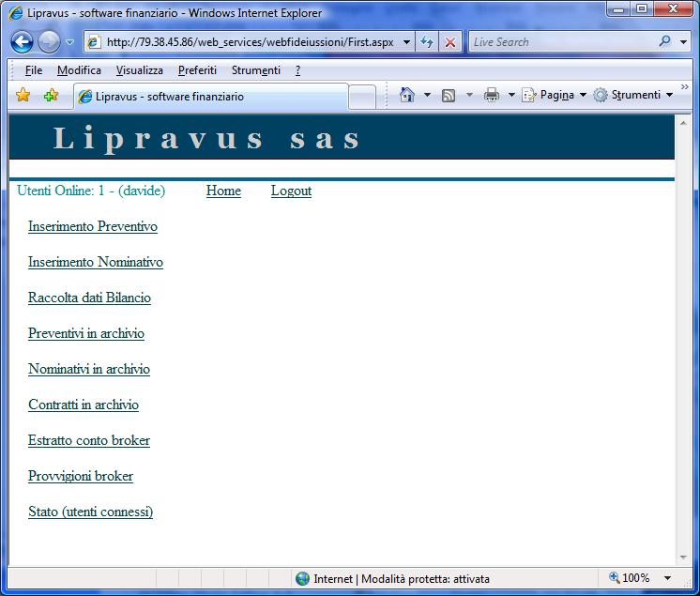Open the Preferiti menu
700x596 pixels.
(197, 70)
